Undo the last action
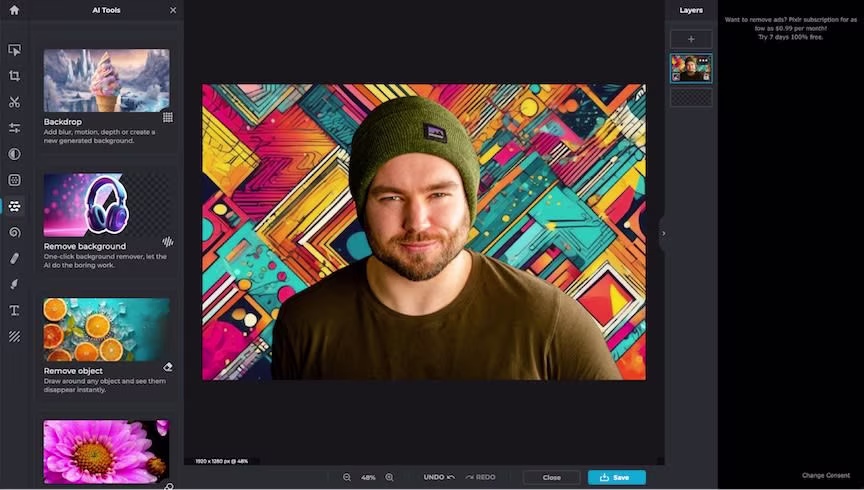Image resolution: width=864 pixels, height=490 pixels. pos(439,477)
